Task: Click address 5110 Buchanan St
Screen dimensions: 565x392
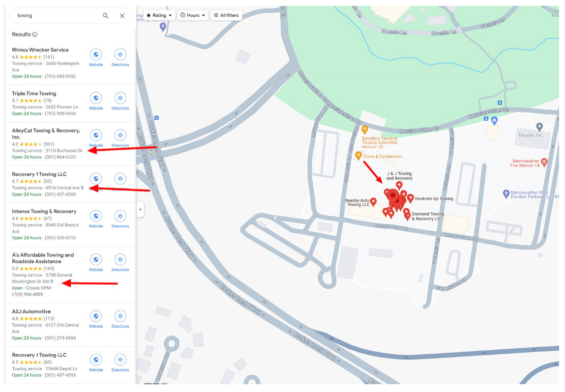Action: [x=64, y=151]
